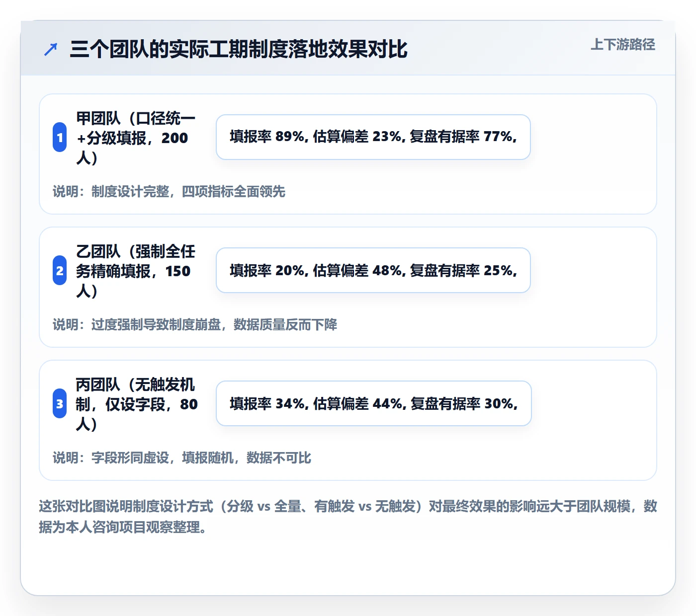Click note 字段形同虚设，填报随机
This screenshot has height=616, width=696.
tap(182, 458)
